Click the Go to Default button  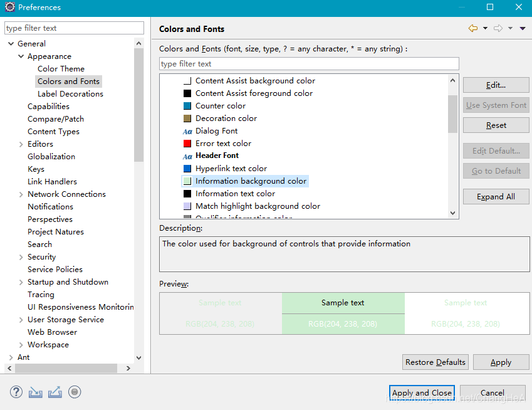click(x=496, y=171)
